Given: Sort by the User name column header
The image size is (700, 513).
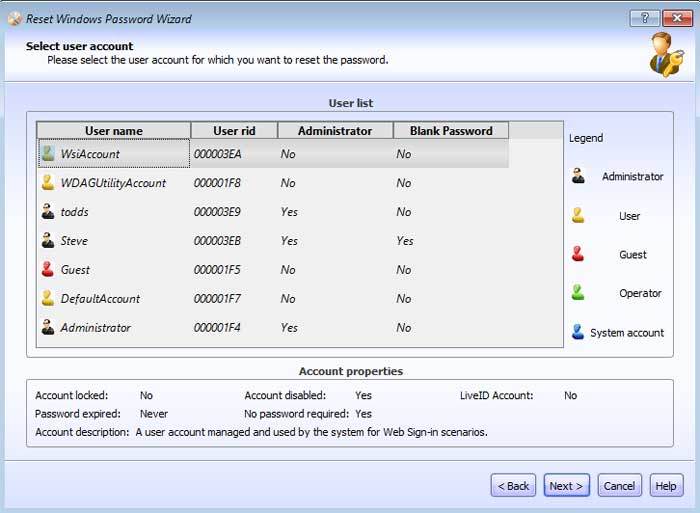Looking at the screenshot, I should tap(114, 131).
